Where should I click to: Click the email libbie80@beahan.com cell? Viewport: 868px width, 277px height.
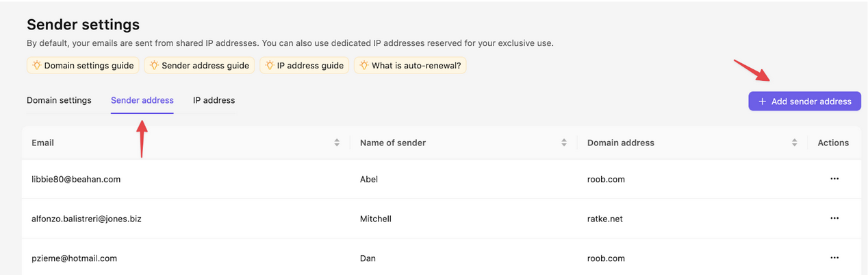point(76,179)
